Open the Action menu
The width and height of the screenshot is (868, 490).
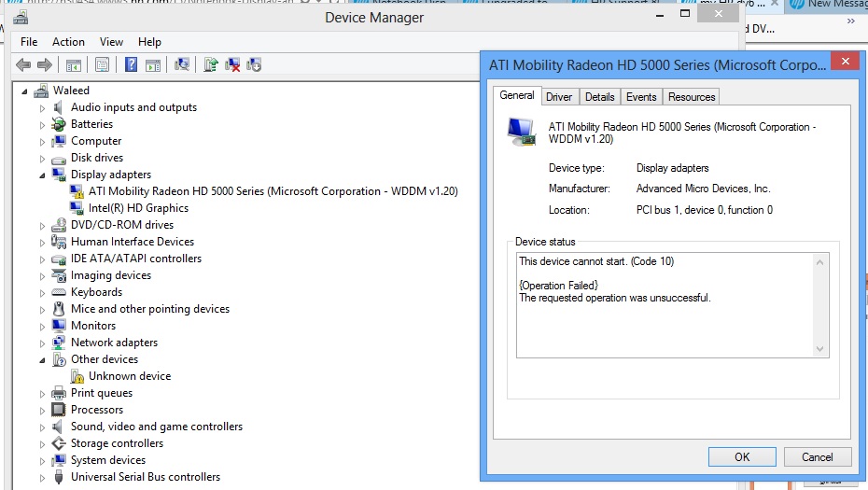tap(68, 42)
